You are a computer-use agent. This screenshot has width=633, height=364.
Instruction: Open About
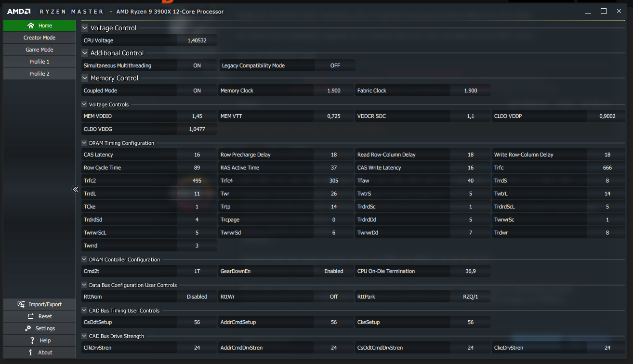click(40, 352)
